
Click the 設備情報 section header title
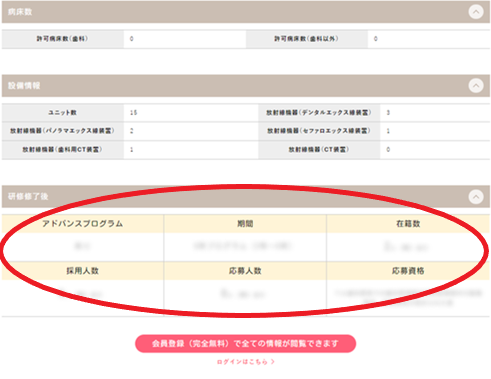24,86
